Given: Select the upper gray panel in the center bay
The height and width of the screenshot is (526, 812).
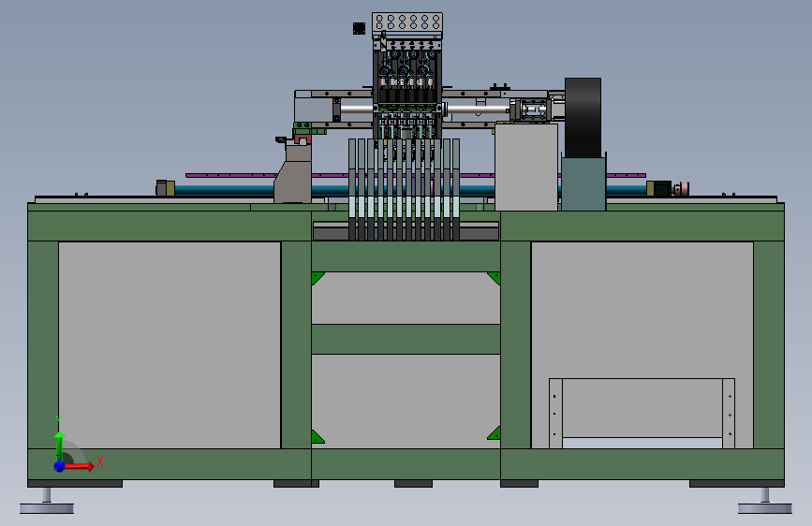Looking at the screenshot, I should coord(406,299).
